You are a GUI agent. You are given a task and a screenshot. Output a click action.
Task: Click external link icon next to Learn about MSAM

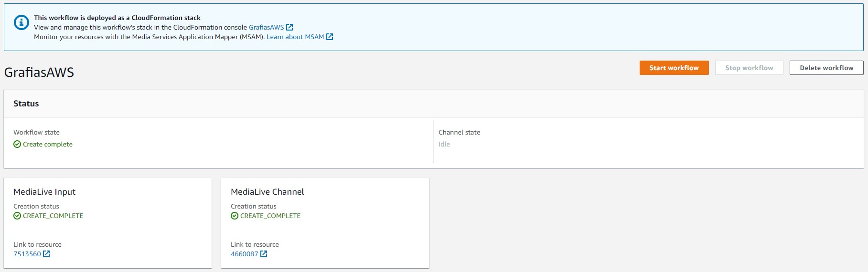[x=330, y=37]
